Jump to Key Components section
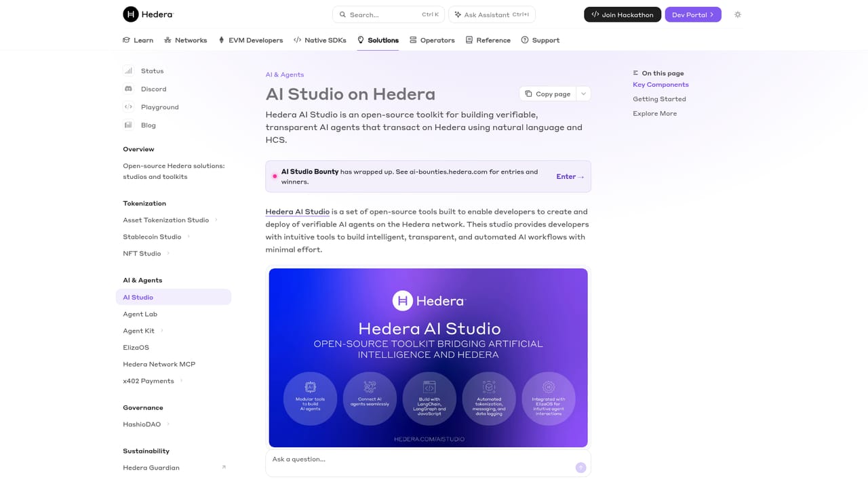Screen dimensions: 868x488 coord(660,85)
